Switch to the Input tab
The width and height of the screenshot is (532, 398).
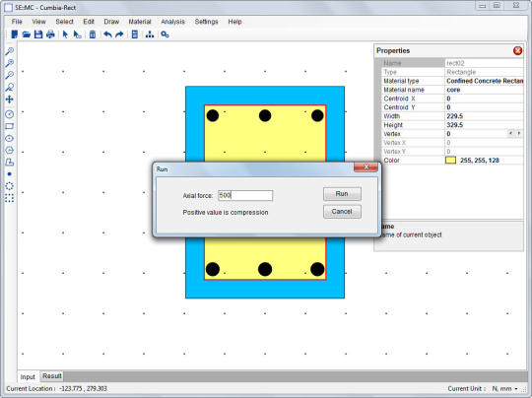(x=28, y=377)
